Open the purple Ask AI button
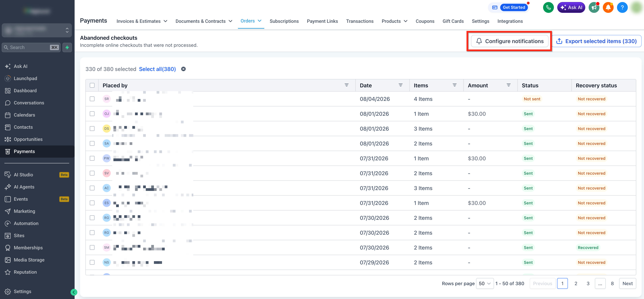The height and width of the screenshot is (299, 644). coord(571,7)
